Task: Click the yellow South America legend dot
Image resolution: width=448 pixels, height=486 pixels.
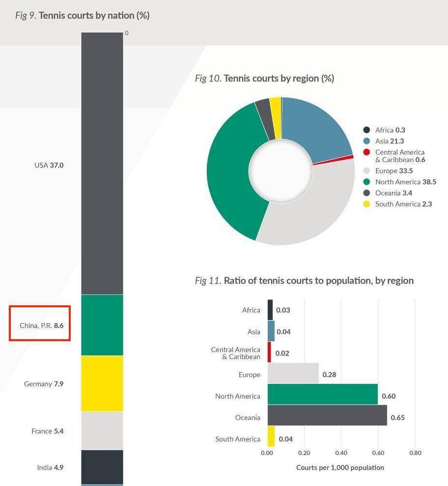Action: click(366, 204)
